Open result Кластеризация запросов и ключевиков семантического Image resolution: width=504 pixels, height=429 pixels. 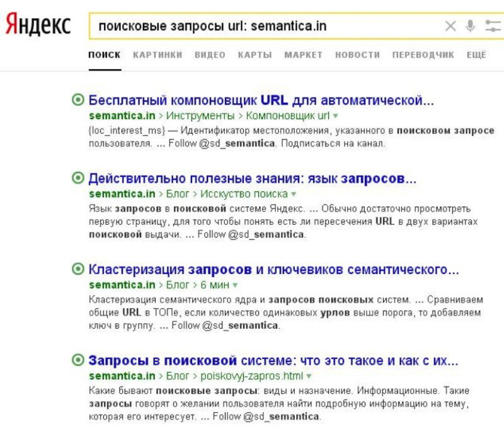coord(273,269)
